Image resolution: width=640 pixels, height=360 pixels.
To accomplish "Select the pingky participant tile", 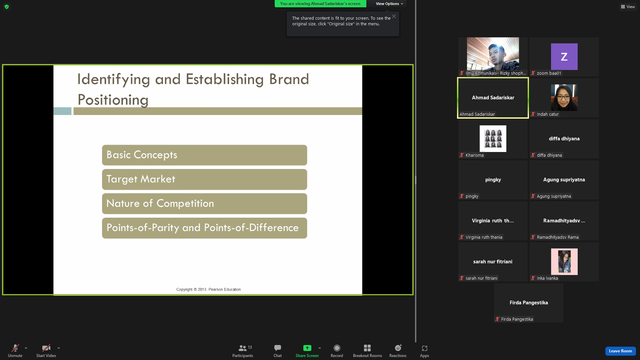I will (x=493, y=180).
